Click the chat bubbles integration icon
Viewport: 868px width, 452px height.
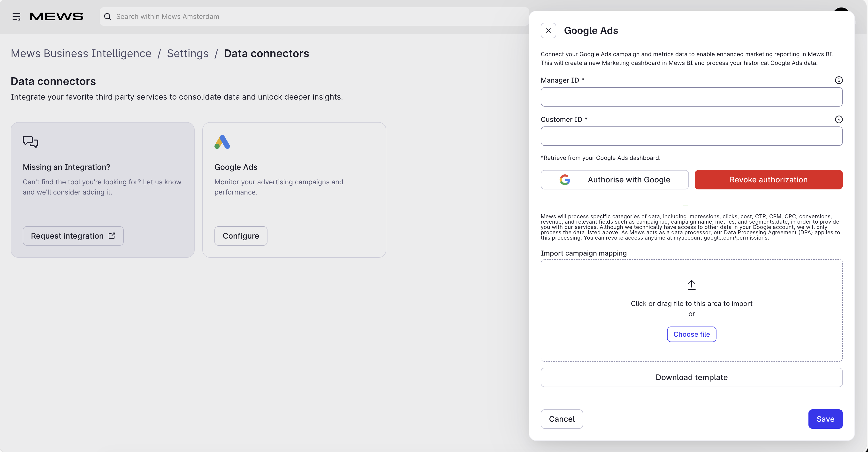pyautogui.click(x=30, y=142)
